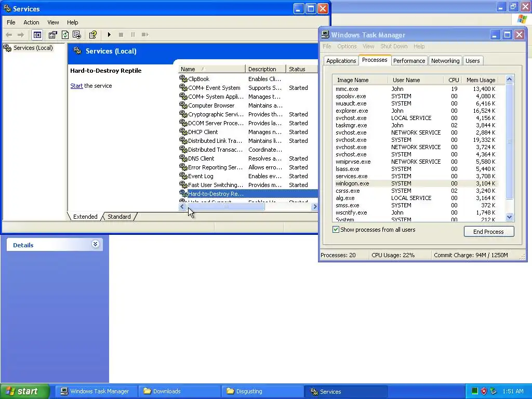The height and width of the screenshot is (399, 532).
Task: Sort services by the Status column header
Action: (x=301, y=69)
